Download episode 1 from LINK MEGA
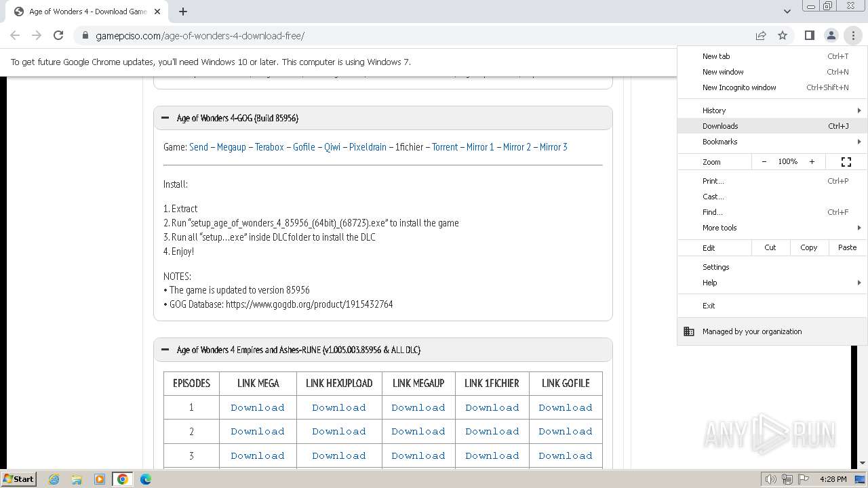The height and width of the screenshot is (488, 868). coord(258,407)
